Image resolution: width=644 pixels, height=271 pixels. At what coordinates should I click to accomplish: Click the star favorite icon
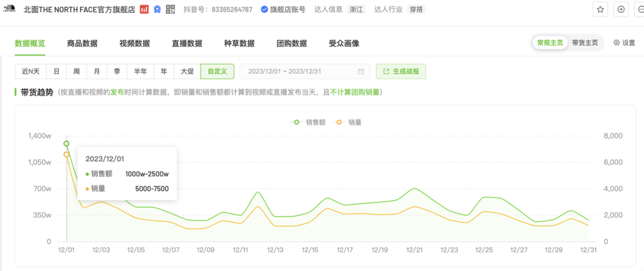pos(600,10)
